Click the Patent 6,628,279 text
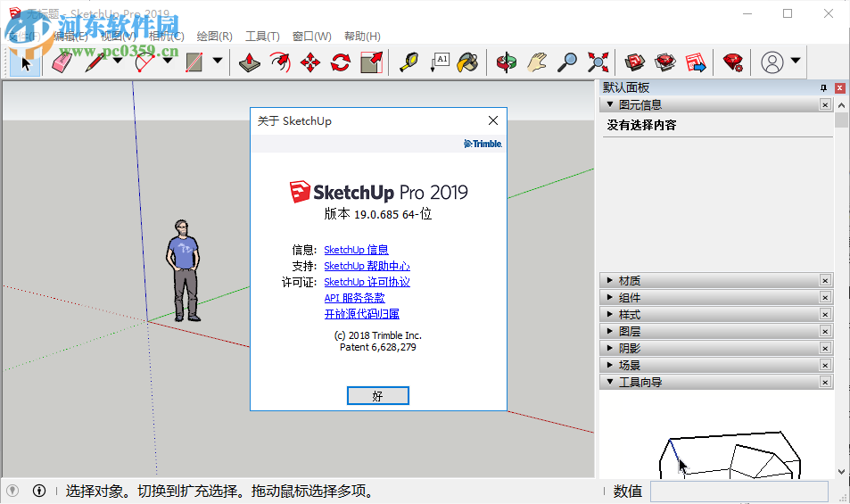This screenshot has width=850, height=504. click(x=378, y=347)
